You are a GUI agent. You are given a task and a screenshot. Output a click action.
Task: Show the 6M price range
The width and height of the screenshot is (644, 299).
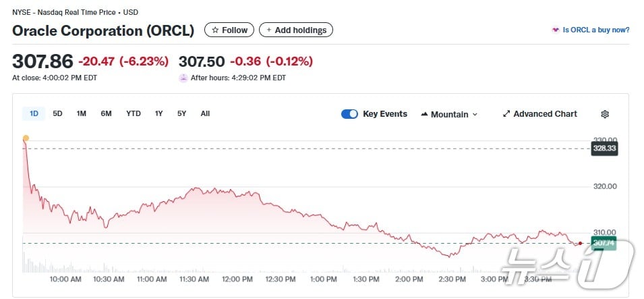tap(106, 113)
